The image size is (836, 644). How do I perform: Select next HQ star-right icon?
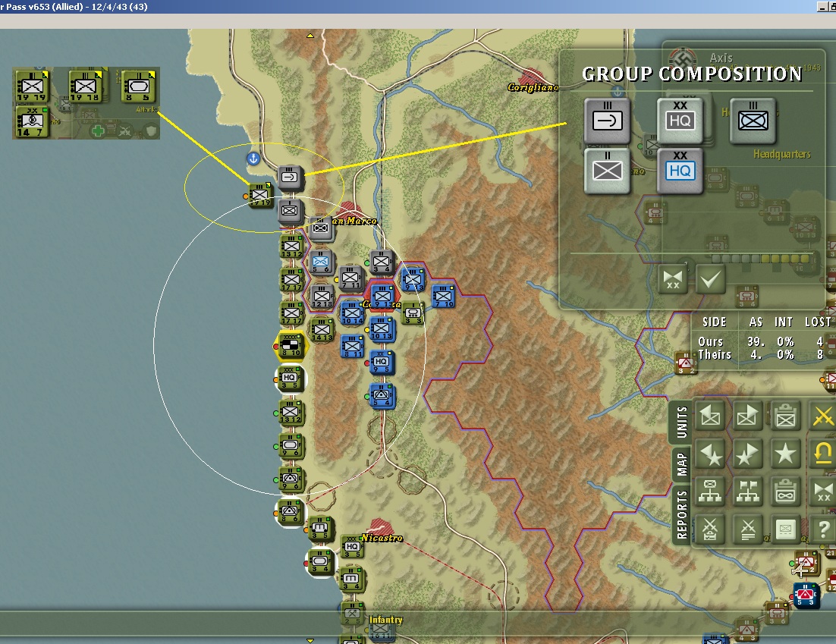pyautogui.click(x=747, y=454)
